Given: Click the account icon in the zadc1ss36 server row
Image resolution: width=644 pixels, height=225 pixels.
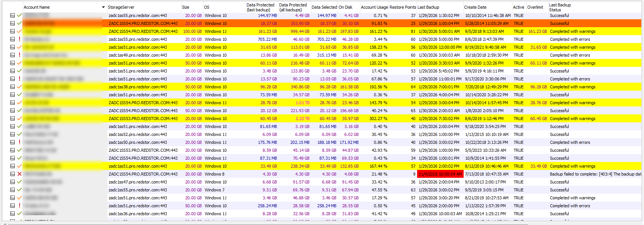Looking at the screenshot, I should 12,214.
